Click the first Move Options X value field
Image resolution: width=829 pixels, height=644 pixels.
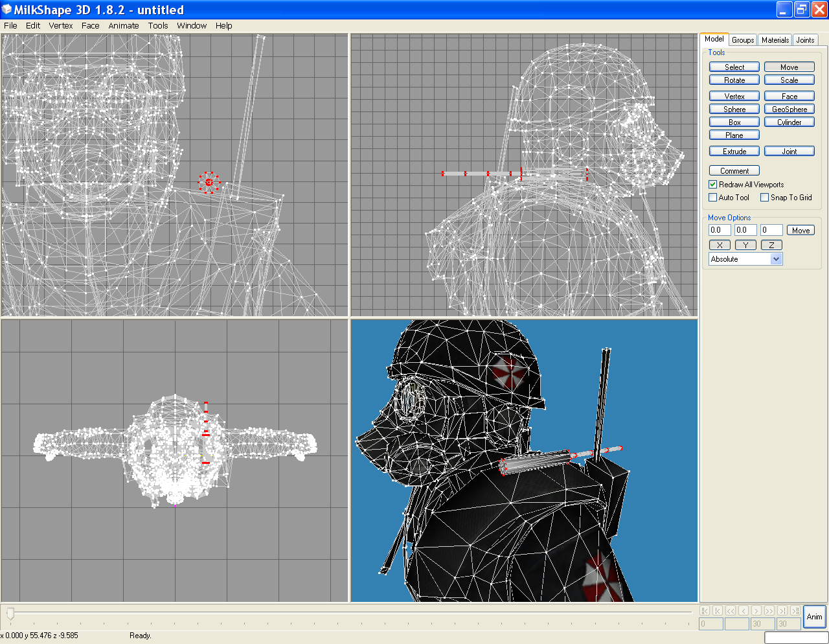pyautogui.click(x=720, y=230)
